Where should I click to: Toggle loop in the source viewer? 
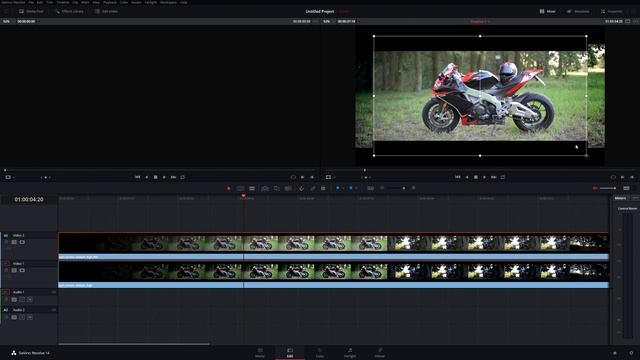[x=182, y=177]
